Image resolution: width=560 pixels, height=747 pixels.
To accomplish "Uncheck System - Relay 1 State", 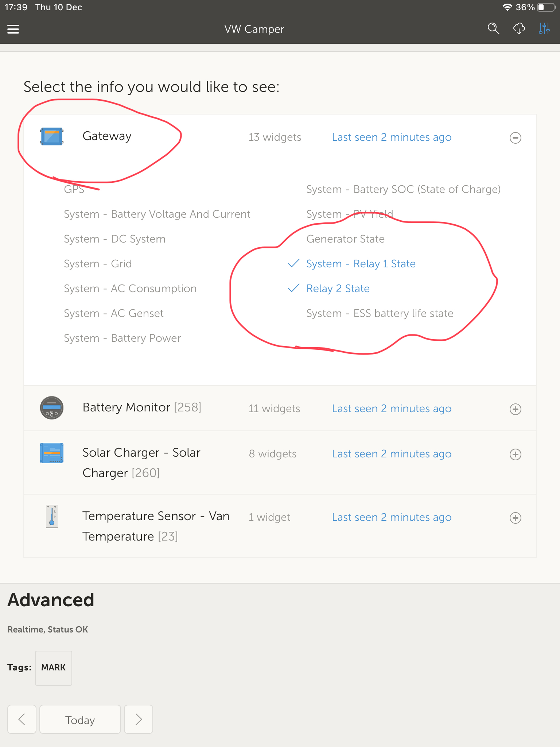I will tap(361, 264).
